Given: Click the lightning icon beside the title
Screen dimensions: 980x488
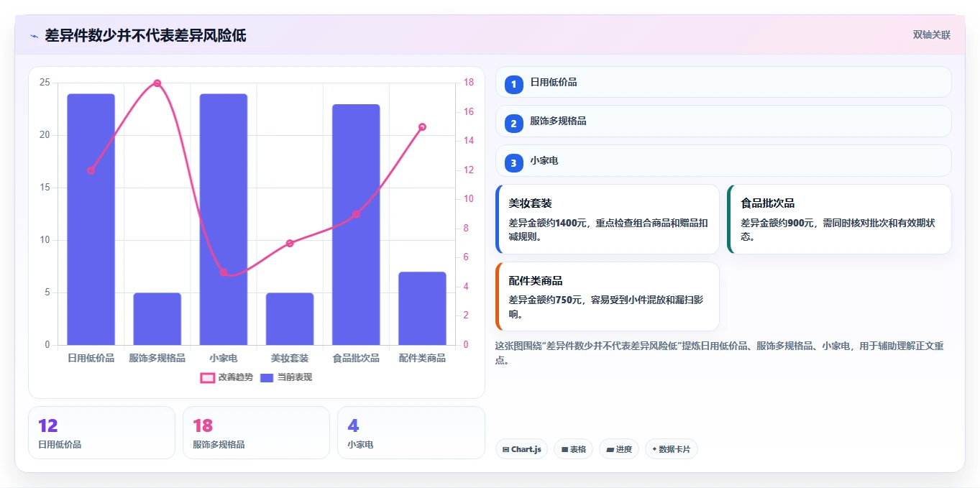Looking at the screenshot, I should click(x=34, y=36).
